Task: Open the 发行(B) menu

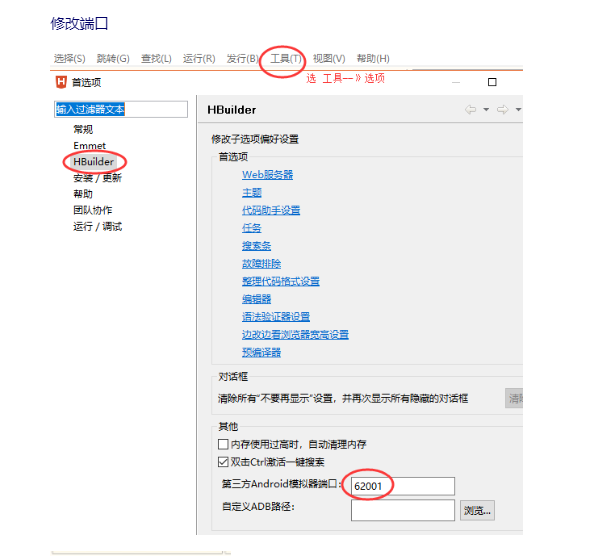Action: tap(242, 59)
